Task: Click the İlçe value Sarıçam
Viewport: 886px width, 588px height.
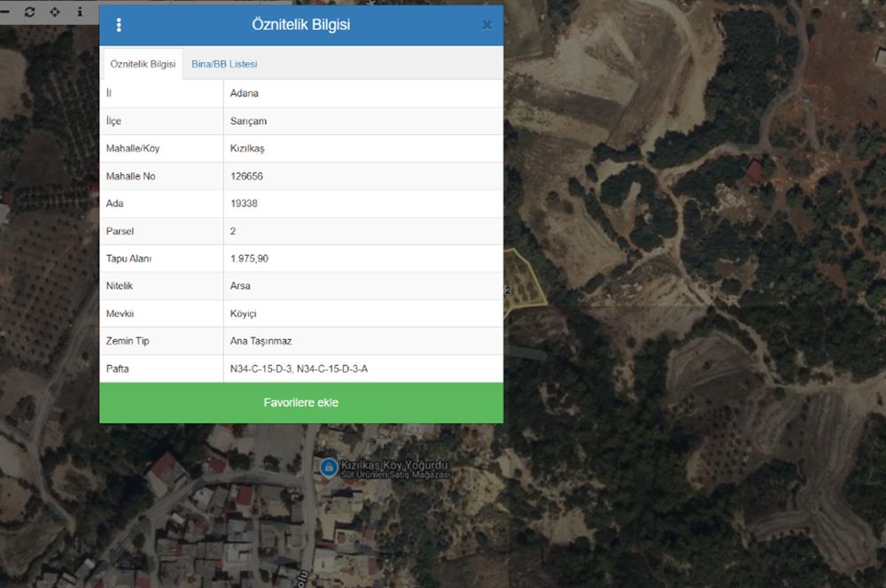Action: pyautogui.click(x=248, y=120)
